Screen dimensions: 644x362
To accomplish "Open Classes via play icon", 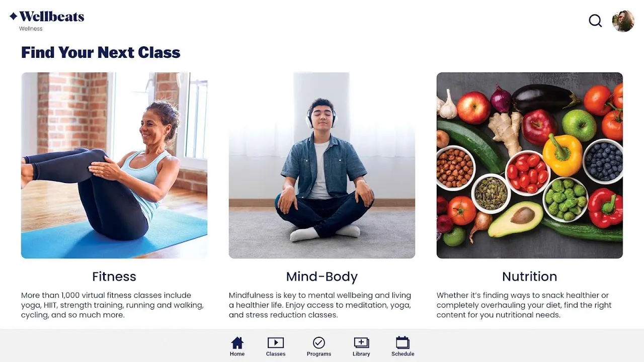I will coord(276,343).
